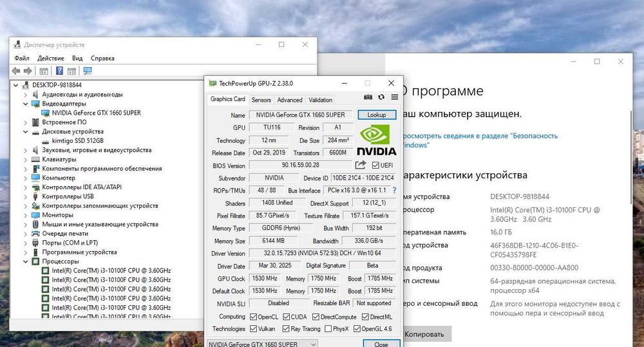Click the Device Manager title bar icon
Screen dimensions: 644x347
pyautogui.click(x=17, y=45)
